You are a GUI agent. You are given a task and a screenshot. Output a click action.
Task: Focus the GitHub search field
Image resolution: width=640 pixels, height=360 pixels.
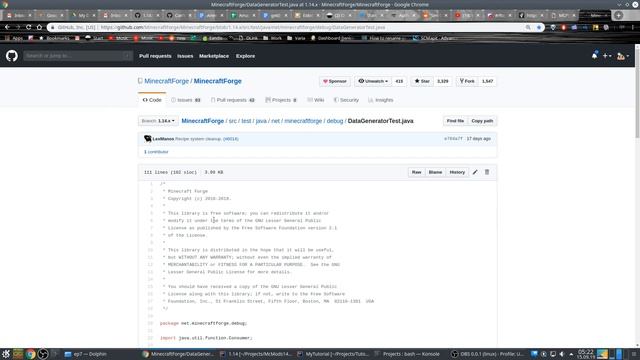coord(78,56)
